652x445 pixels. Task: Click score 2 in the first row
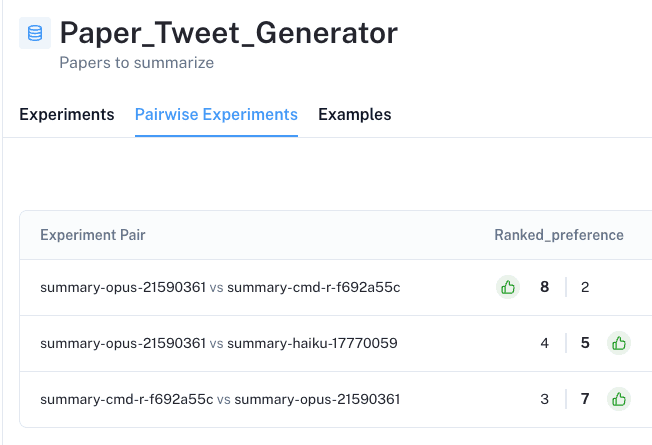tap(585, 287)
